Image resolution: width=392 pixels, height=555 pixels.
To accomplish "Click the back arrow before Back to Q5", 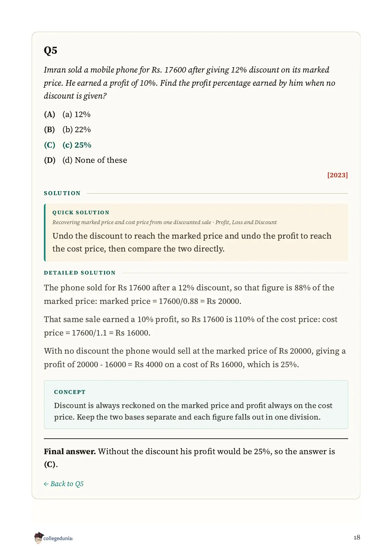I will pyautogui.click(x=46, y=484).
